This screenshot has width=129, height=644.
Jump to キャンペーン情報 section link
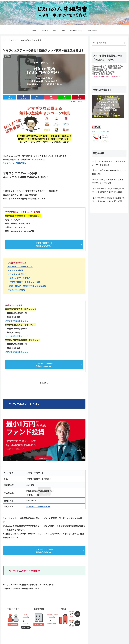click(16, 290)
